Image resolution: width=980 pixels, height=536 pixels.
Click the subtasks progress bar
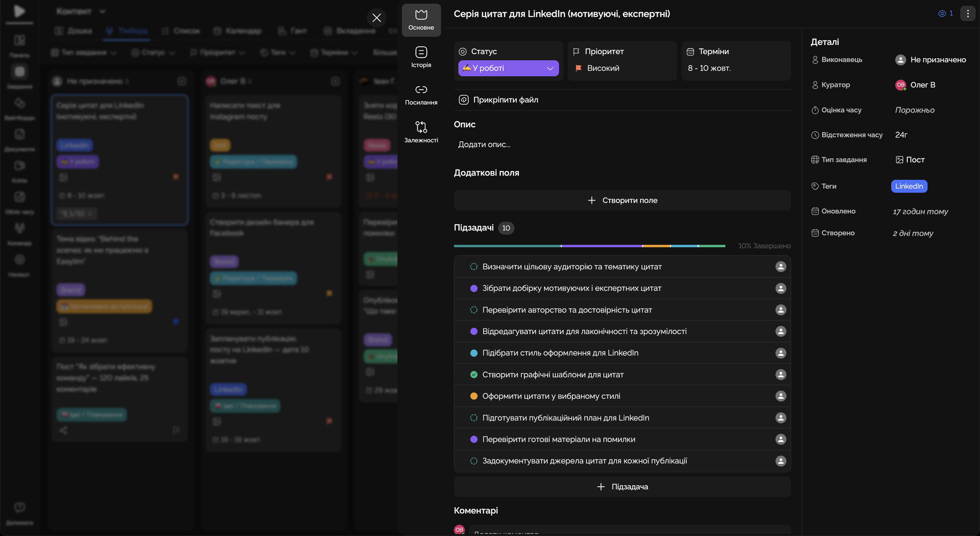[x=589, y=246]
